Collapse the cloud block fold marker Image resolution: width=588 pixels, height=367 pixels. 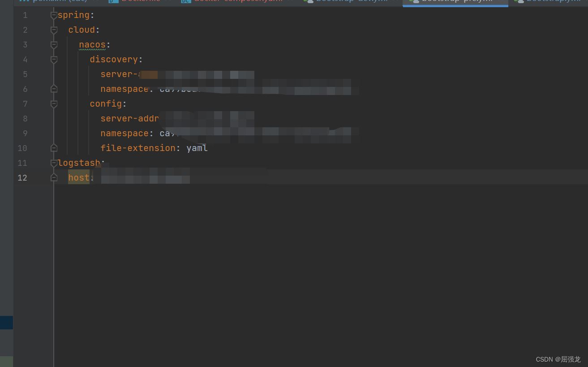[x=54, y=30]
